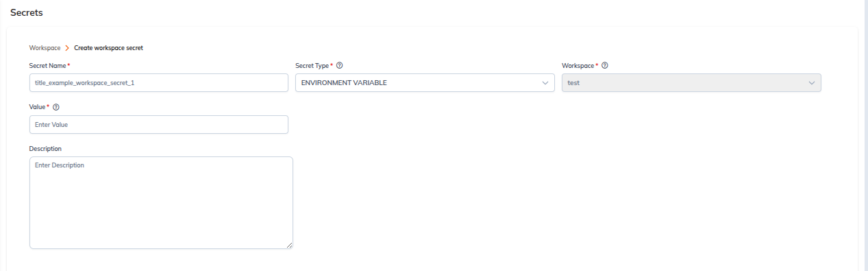Image resolution: width=868 pixels, height=271 pixels.
Task: Click the Description label
Action: pyautogui.click(x=45, y=148)
